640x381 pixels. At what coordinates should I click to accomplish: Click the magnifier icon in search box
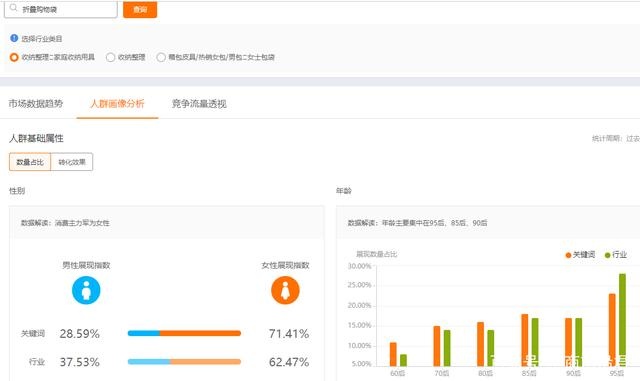click(13, 8)
